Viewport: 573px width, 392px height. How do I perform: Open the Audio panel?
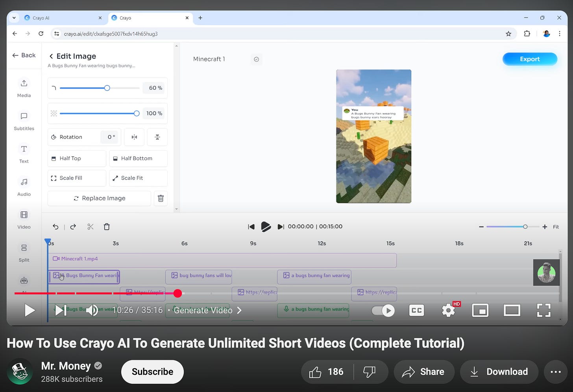[24, 187]
